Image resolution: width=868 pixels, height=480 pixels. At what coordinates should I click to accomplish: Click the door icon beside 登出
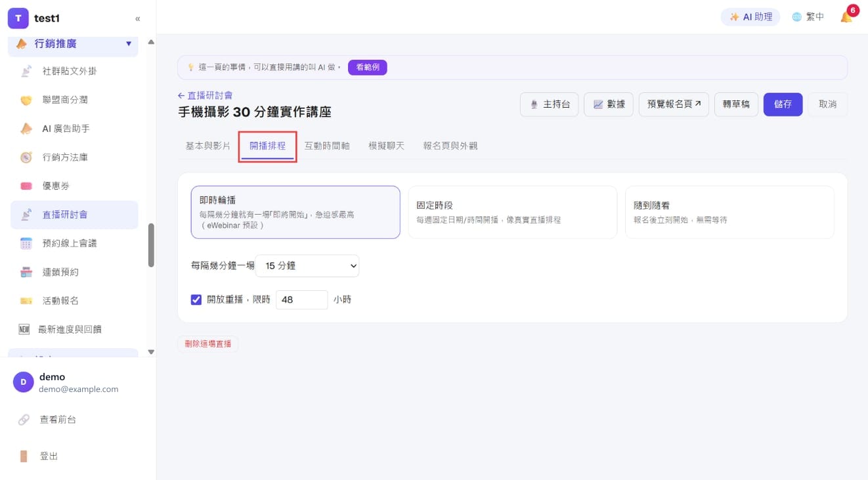[x=24, y=456]
